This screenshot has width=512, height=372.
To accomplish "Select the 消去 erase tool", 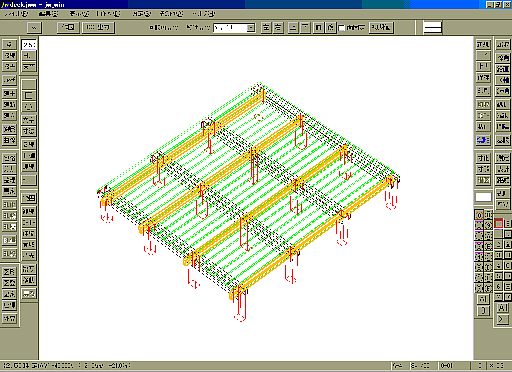I will (x=29, y=256).
